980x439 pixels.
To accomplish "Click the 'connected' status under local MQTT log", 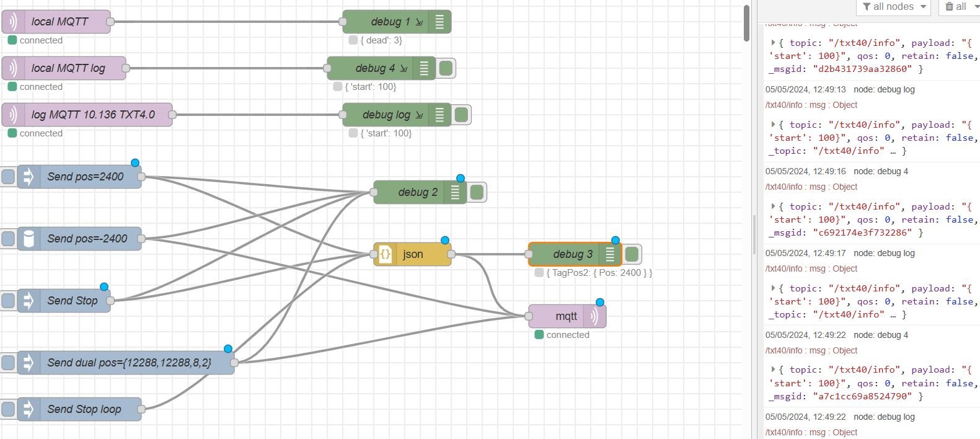I will [x=41, y=87].
